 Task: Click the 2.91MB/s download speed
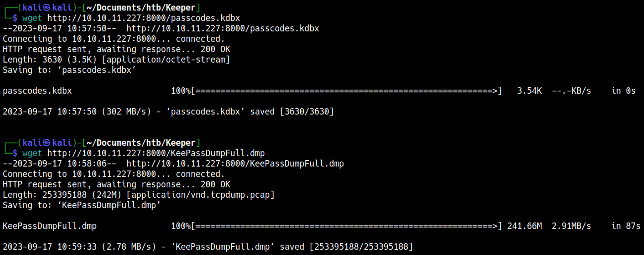571,226
